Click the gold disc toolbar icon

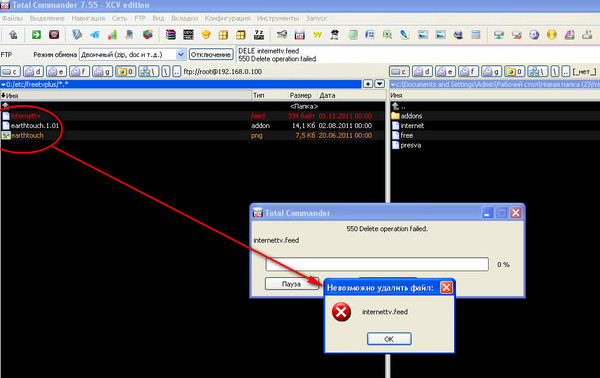click(x=551, y=35)
